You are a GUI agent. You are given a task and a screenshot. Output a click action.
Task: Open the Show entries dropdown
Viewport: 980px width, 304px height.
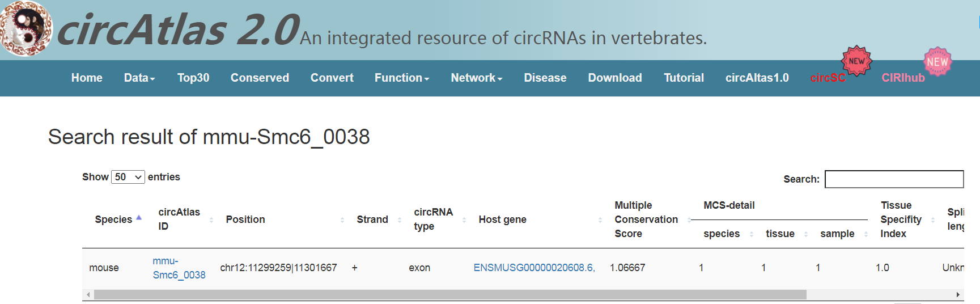(x=128, y=177)
